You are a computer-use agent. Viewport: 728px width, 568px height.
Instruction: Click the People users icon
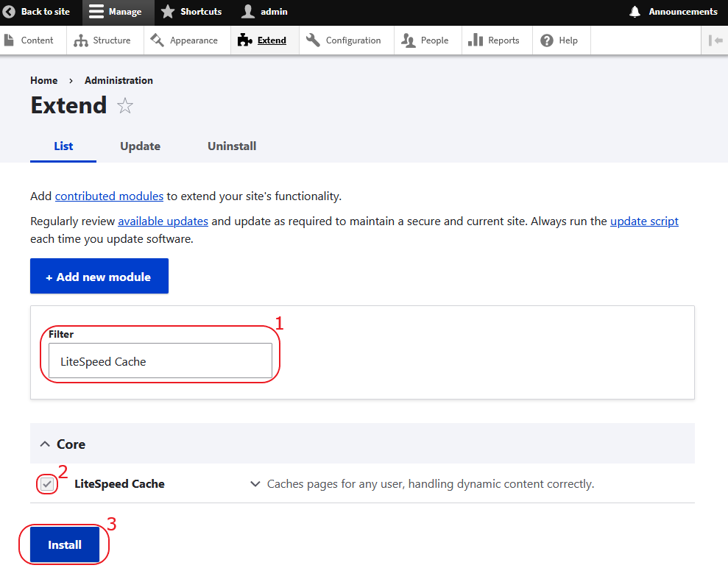point(408,40)
